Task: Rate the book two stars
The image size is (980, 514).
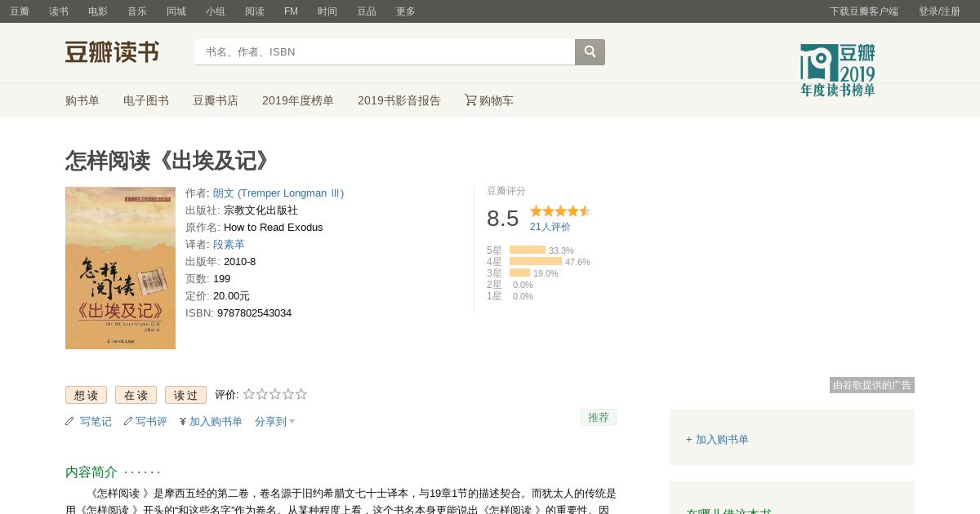Action: pyautogui.click(x=262, y=394)
